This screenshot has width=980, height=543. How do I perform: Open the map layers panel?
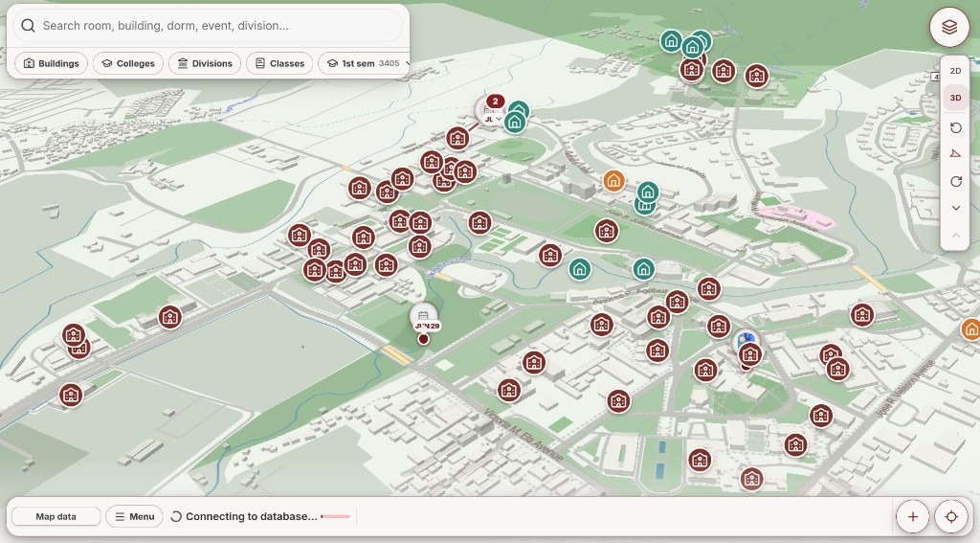coord(948,27)
